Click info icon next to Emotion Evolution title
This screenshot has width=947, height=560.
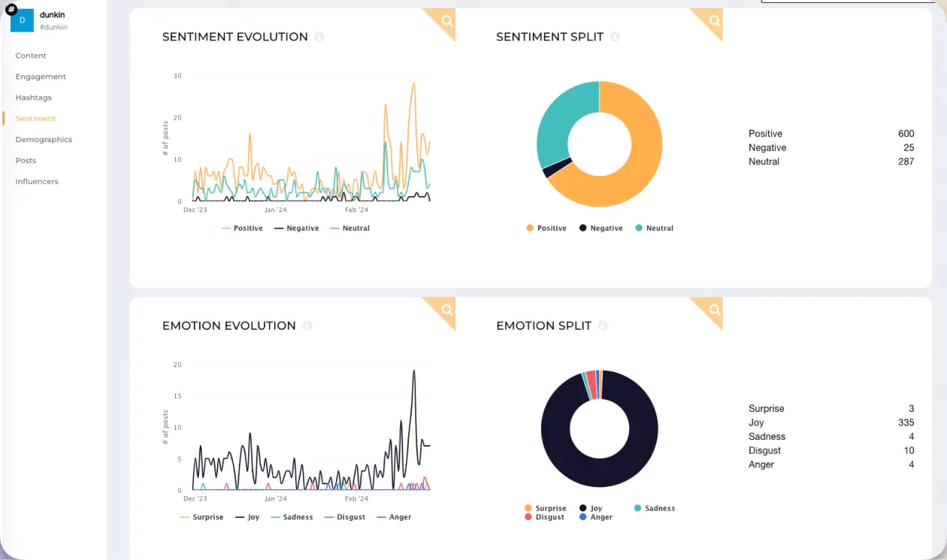[307, 325]
